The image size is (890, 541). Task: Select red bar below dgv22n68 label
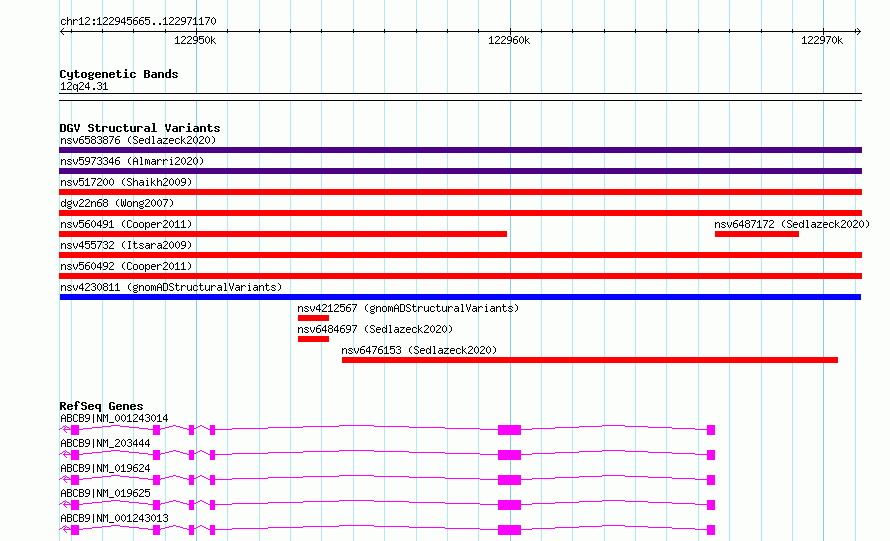coord(460,213)
